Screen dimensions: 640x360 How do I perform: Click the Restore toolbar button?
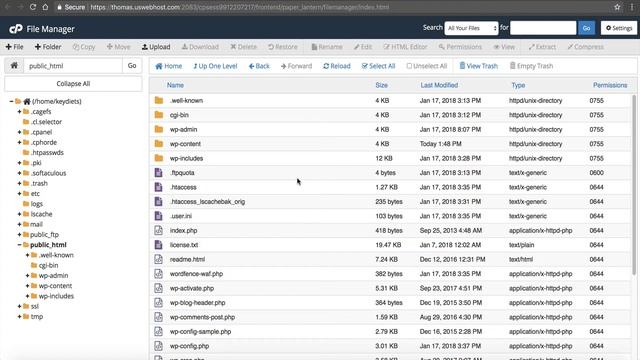click(x=282, y=47)
